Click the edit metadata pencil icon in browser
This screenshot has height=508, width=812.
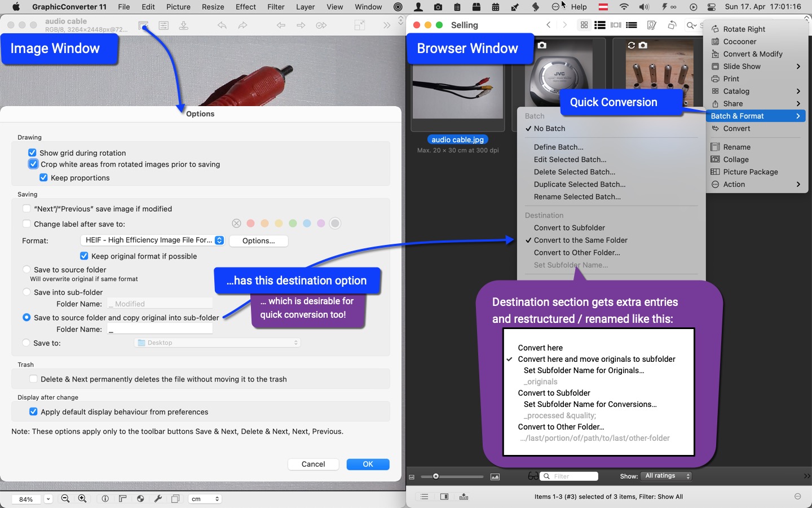(x=652, y=25)
